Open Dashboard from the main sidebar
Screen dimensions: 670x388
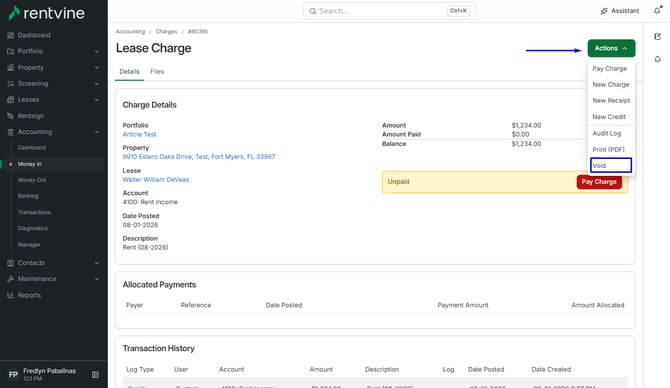click(x=33, y=35)
